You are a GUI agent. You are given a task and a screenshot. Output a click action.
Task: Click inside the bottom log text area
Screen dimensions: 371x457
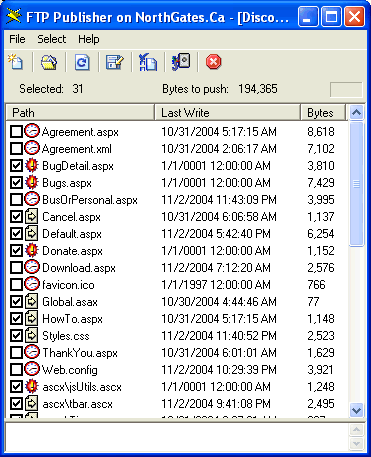click(x=176, y=437)
